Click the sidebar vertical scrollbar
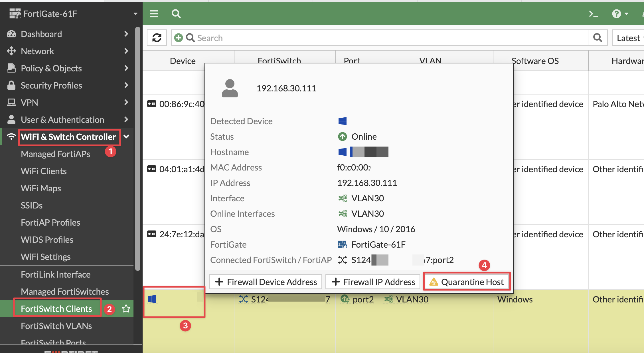Viewport: 644px width, 353px height. 138,149
